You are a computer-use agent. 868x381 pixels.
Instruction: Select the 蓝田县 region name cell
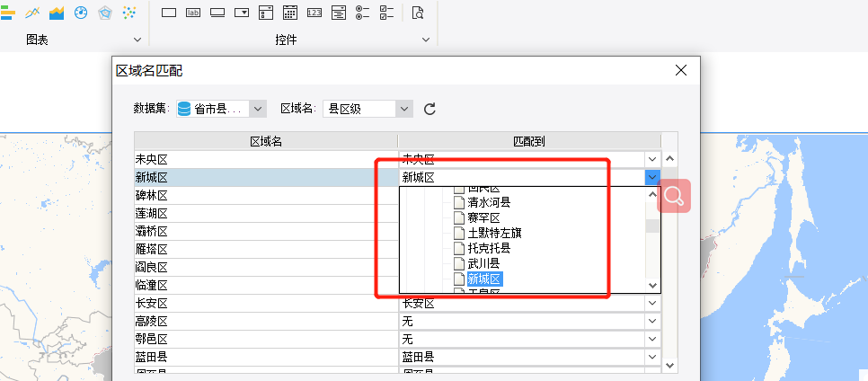(266, 357)
